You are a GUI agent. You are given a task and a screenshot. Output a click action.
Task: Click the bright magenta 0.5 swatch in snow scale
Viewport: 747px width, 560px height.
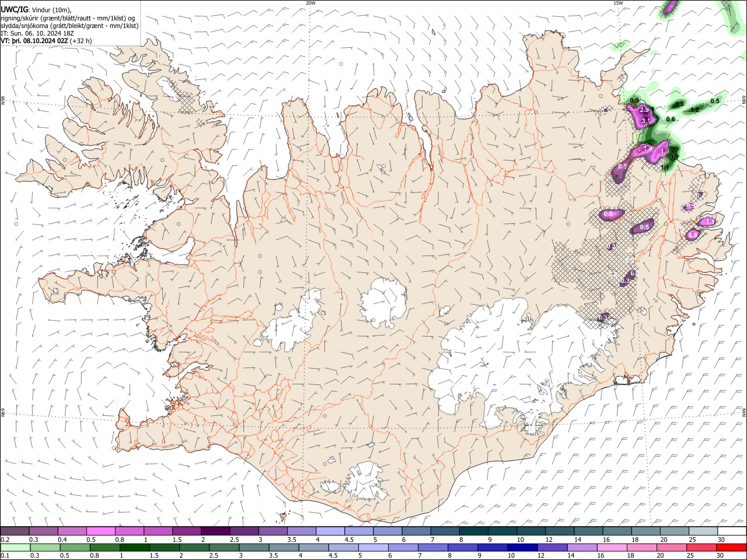point(100,531)
